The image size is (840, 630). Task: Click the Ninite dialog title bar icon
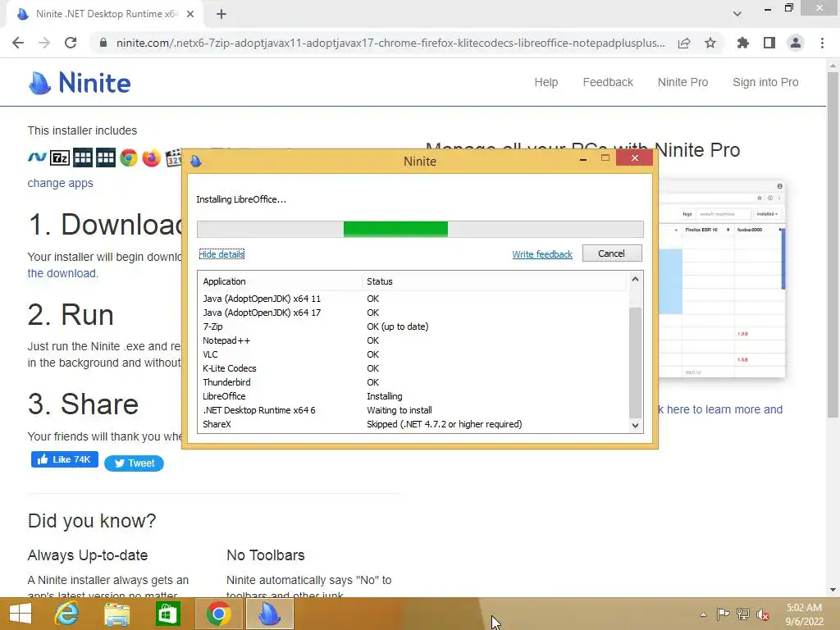(x=196, y=162)
